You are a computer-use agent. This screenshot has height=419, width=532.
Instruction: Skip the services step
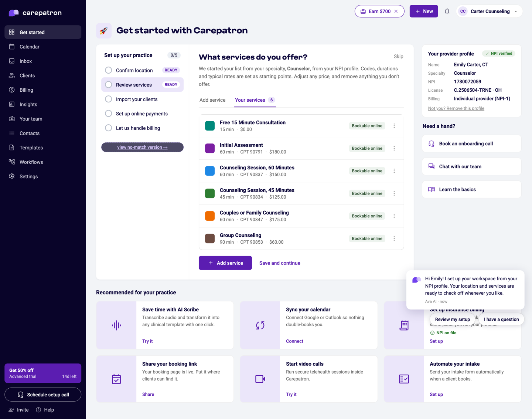[x=399, y=57]
